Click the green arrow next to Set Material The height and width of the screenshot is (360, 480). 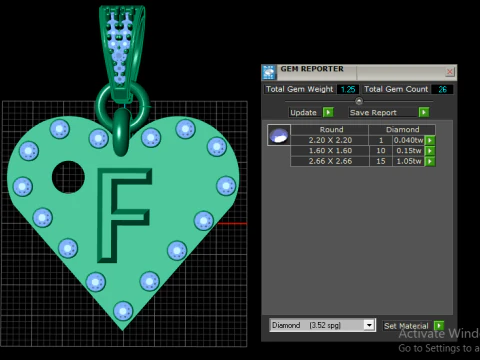click(439, 325)
